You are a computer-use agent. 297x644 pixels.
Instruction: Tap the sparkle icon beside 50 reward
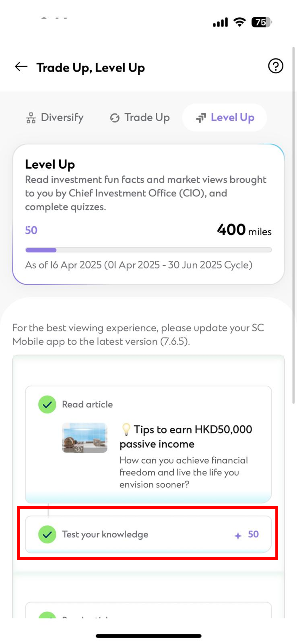pos(238,536)
